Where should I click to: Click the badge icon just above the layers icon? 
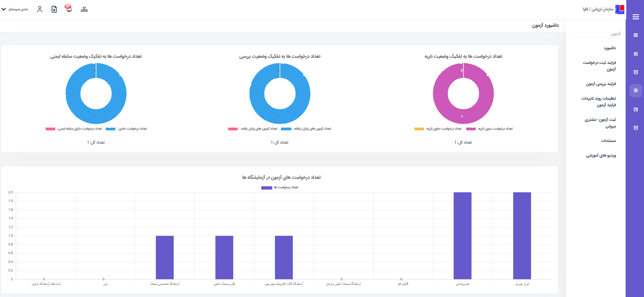point(635,72)
